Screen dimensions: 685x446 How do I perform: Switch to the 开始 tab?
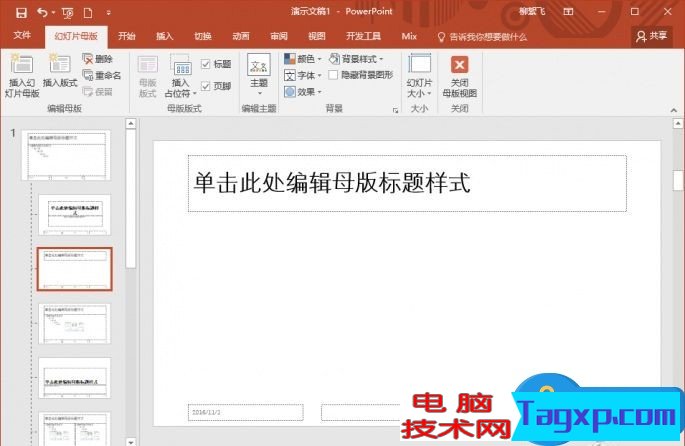click(127, 36)
